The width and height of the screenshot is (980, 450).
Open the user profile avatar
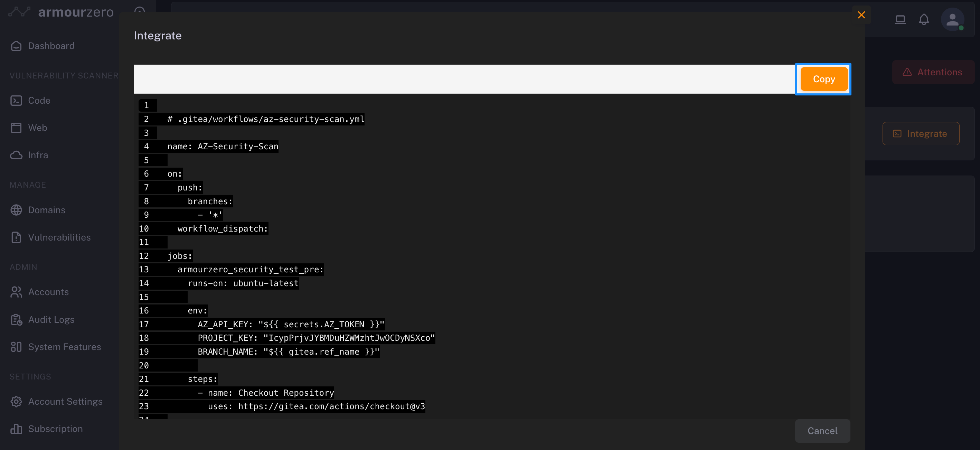(952, 19)
